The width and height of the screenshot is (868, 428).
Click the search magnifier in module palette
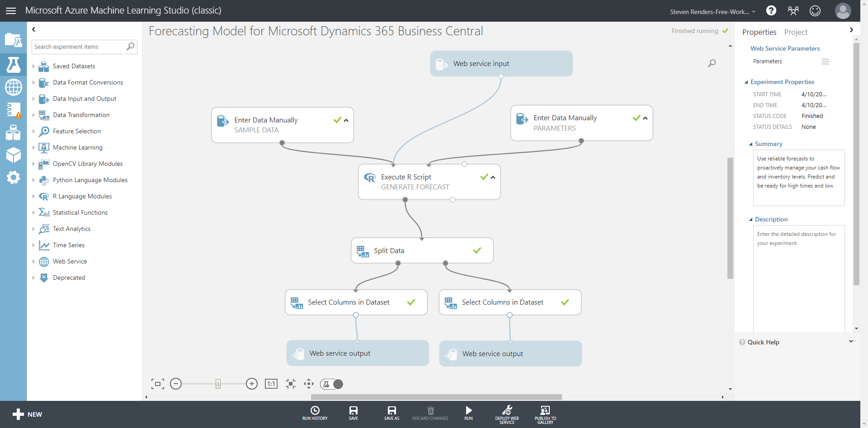coord(131,46)
